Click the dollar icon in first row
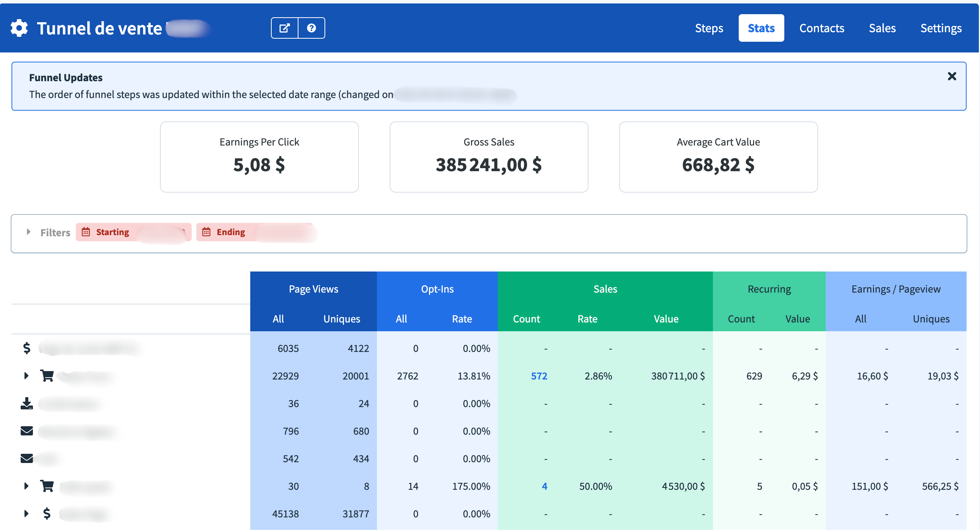Viewport: 980px width, 530px height. pyautogui.click(x=27, y=348)
